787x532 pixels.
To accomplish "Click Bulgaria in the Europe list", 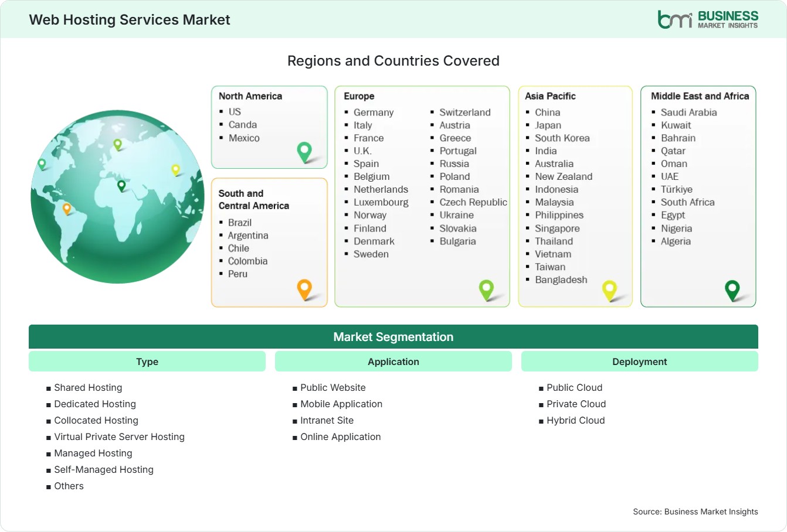I will pyautogui.click(x=457, y=241).
